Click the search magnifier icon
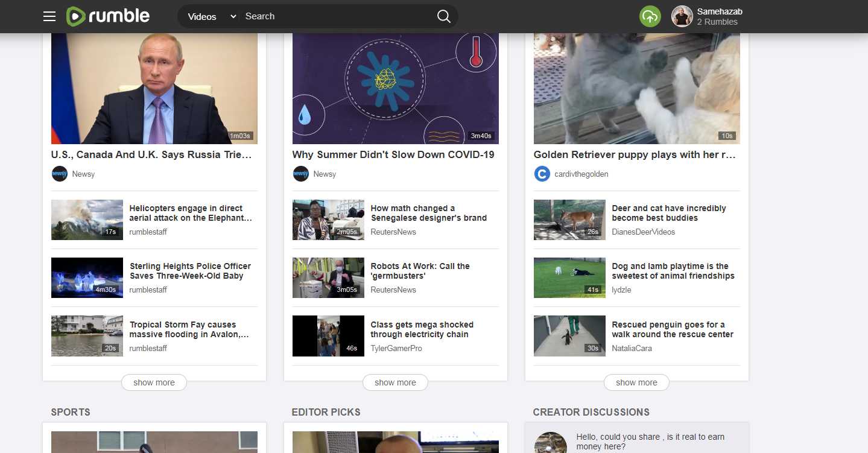Viewport: 868px width, 453px height. tap(443, 16)
